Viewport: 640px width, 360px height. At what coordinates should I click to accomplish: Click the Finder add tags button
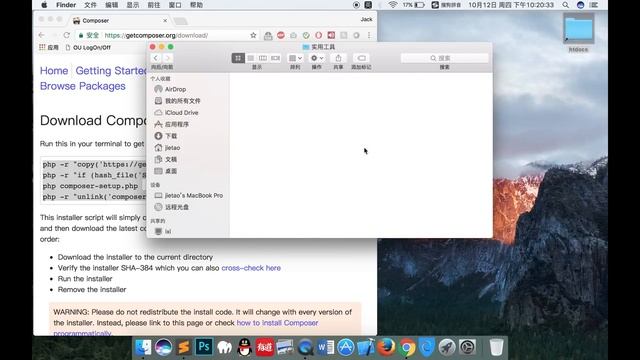(x=361, y=58)
